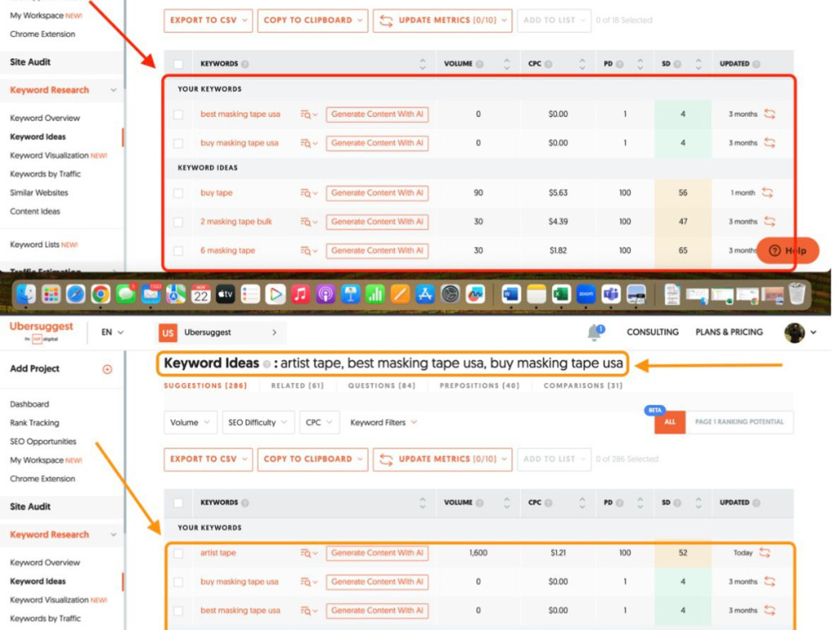Click the orange US country badge
The height and width of the screenshot is (630, 840).
pyautogui.click(x=168, y=333)
